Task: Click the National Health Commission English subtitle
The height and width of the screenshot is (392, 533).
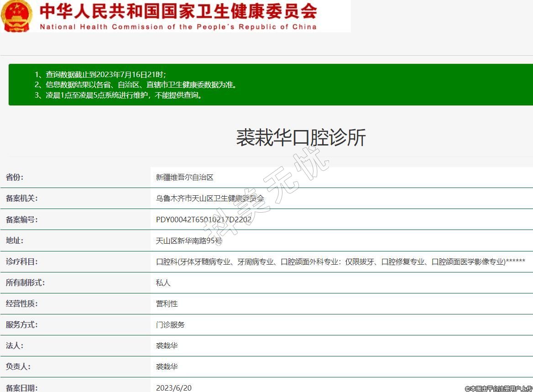Action: (178, 27)
